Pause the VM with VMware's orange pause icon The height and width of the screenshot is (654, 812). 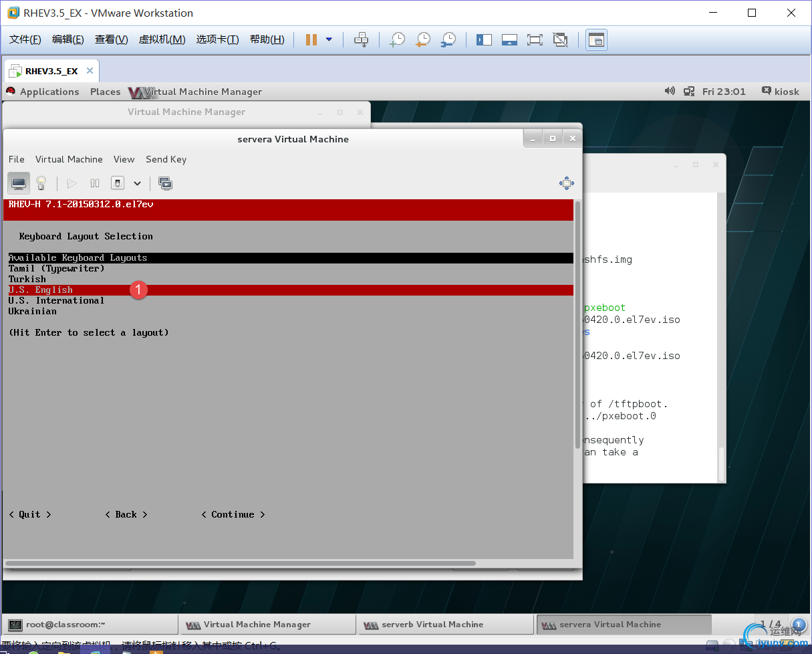tap(311, 40)
